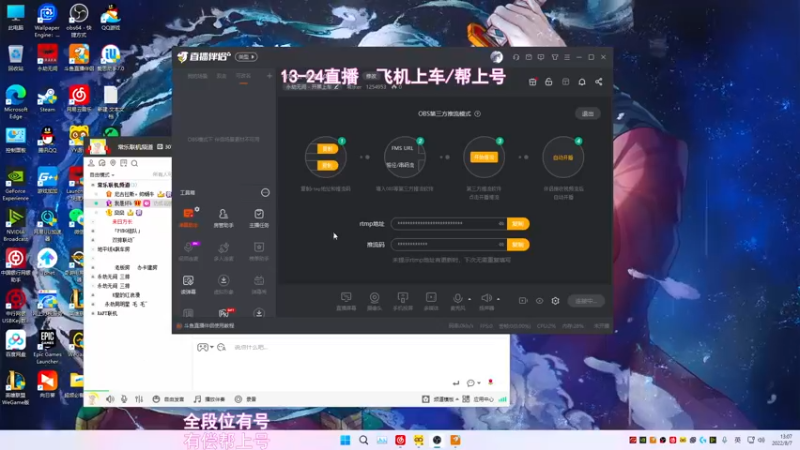
Task: Click the location pin icon in voice window
Action: click(x=113, y=163)
